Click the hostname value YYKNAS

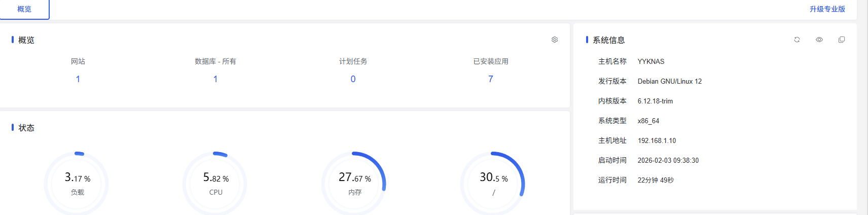pos(651,61)
